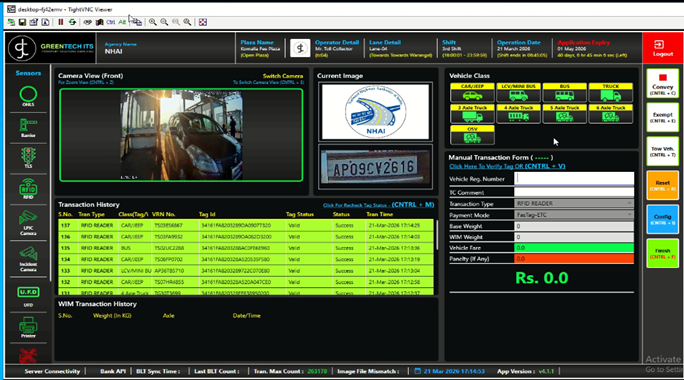Click the front camera view image
This screenshot has height=380, width=684.
point(181,135)
